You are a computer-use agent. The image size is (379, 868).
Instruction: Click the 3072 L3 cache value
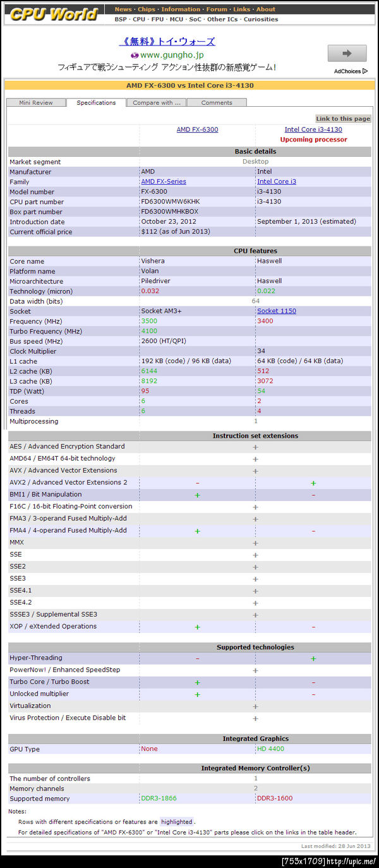[265, 381]
